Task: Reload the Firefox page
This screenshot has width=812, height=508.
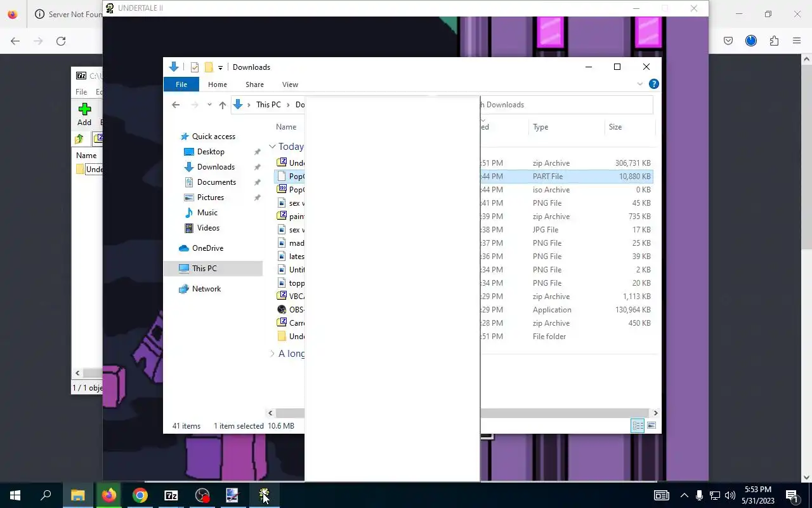Action: (61, 41)
